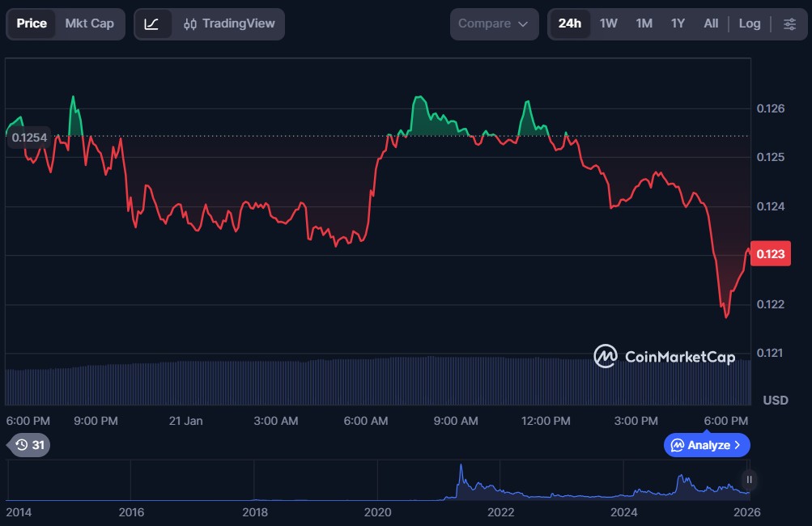This screenshot has width=812, height=526.
Task: Click the red 0.123 current price label
Action: click(x=769, y=254)
